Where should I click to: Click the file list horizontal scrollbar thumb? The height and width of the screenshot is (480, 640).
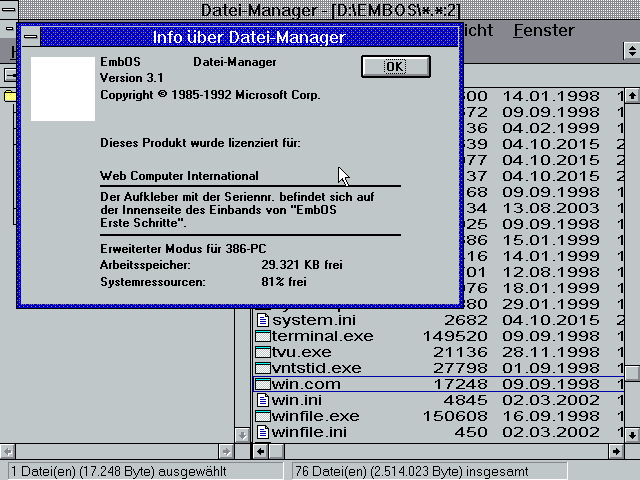click(278, 451)
